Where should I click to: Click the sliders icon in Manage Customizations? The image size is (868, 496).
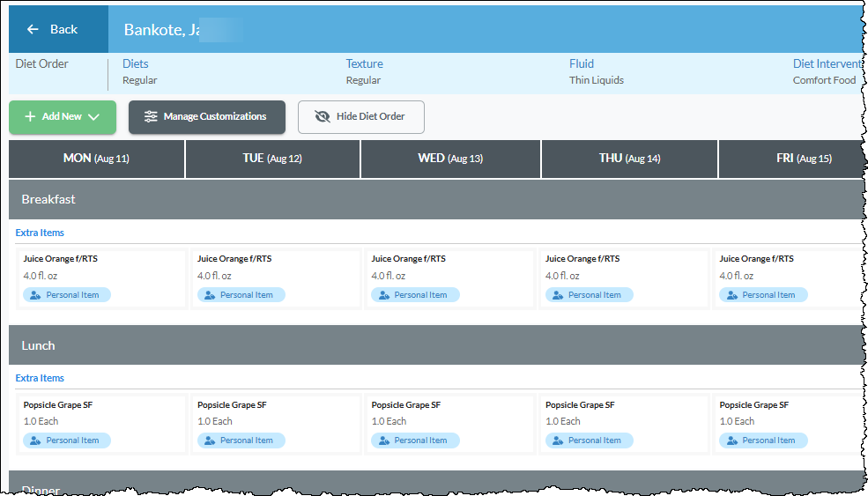[151, 117]
